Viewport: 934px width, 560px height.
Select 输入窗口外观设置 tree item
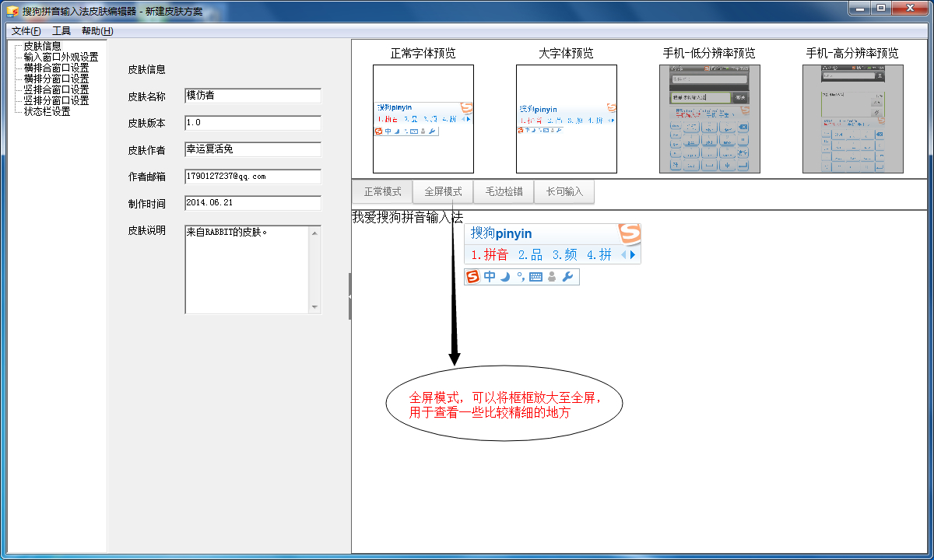click(x=61, y=58)
